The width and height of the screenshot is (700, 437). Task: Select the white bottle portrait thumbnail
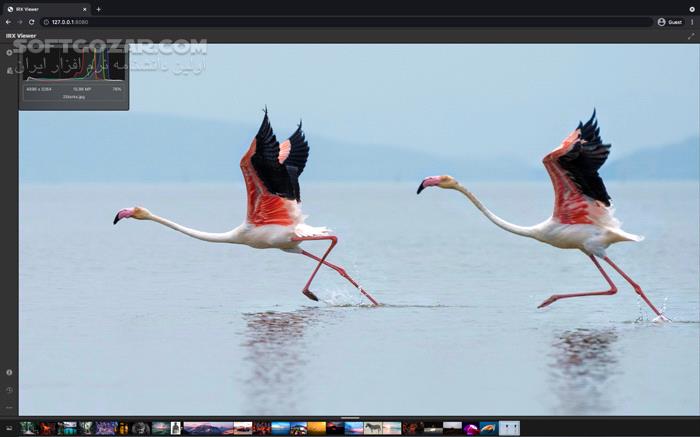click(x=176, y=428)
